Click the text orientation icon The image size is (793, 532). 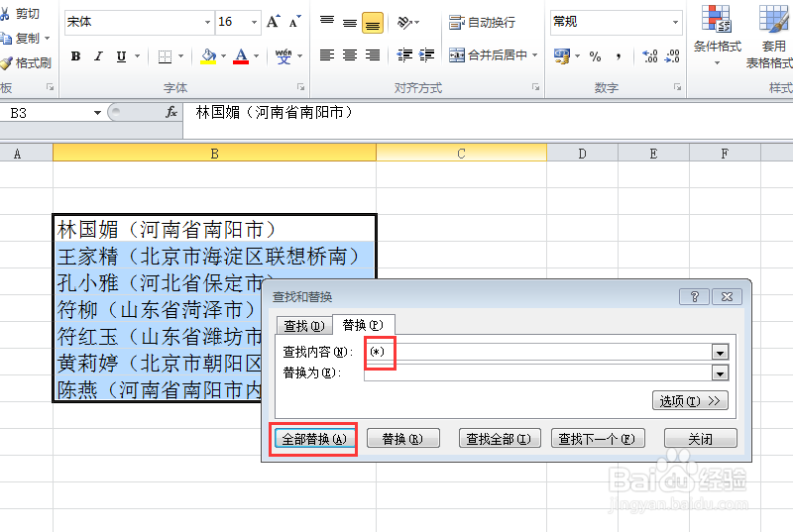pos(405,22)
